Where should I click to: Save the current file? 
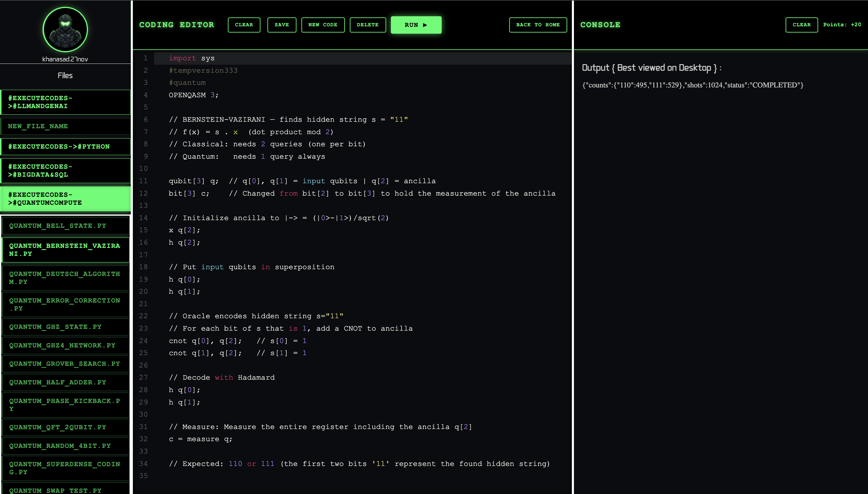(282, 25)
